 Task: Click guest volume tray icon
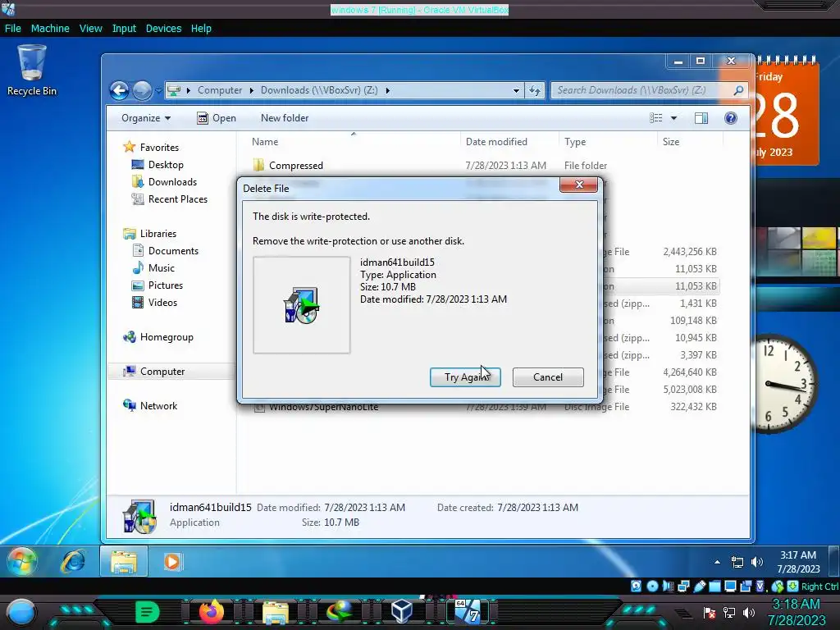click(756, 562)
